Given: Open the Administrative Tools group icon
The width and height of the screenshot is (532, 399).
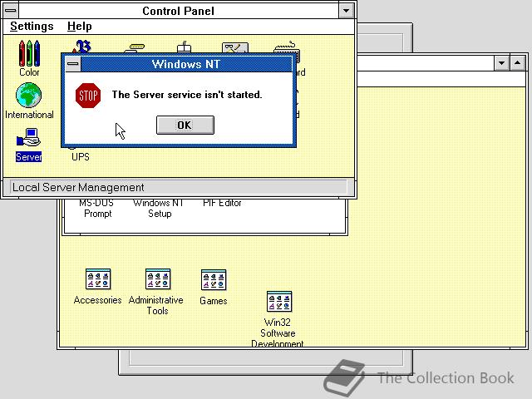Looking at the screenshot, I should (158, 279).
